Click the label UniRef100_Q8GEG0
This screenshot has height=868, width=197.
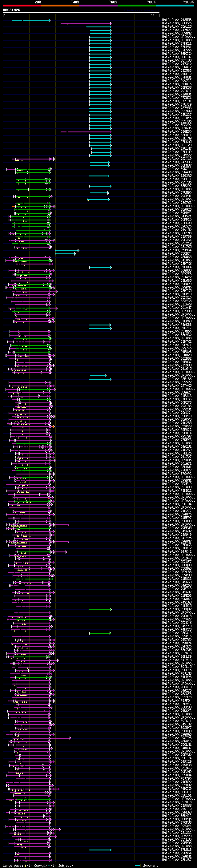click(x=177, y=132)
